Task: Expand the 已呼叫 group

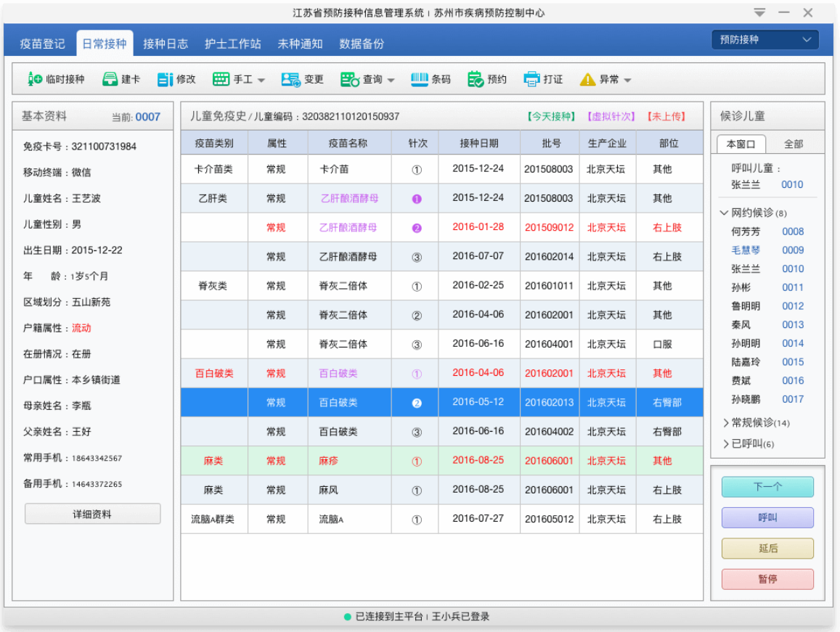Action: (726, 444)
